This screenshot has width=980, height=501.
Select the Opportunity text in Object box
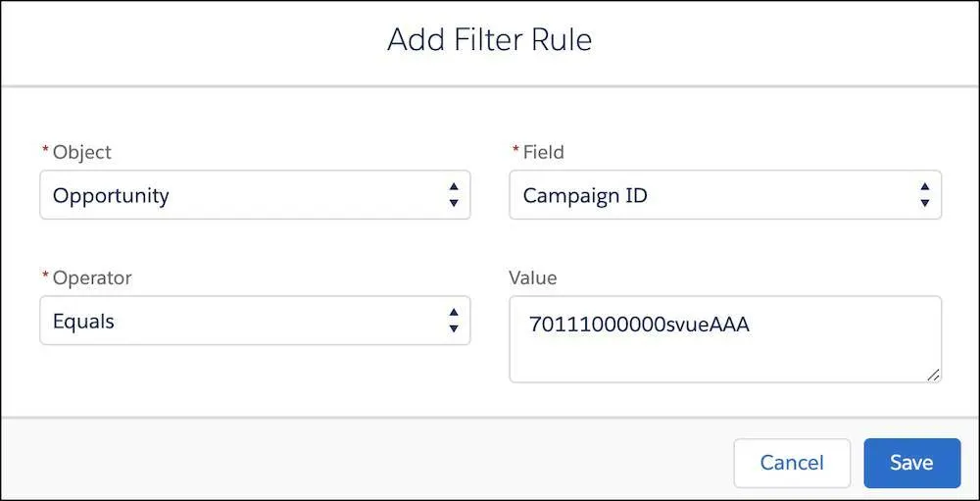pos(111,196)
